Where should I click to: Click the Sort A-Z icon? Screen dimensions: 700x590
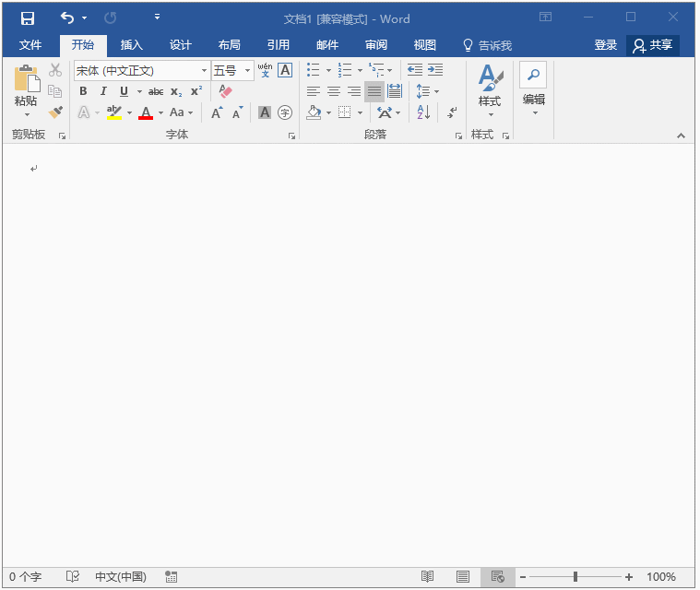[x=423, y=112]
